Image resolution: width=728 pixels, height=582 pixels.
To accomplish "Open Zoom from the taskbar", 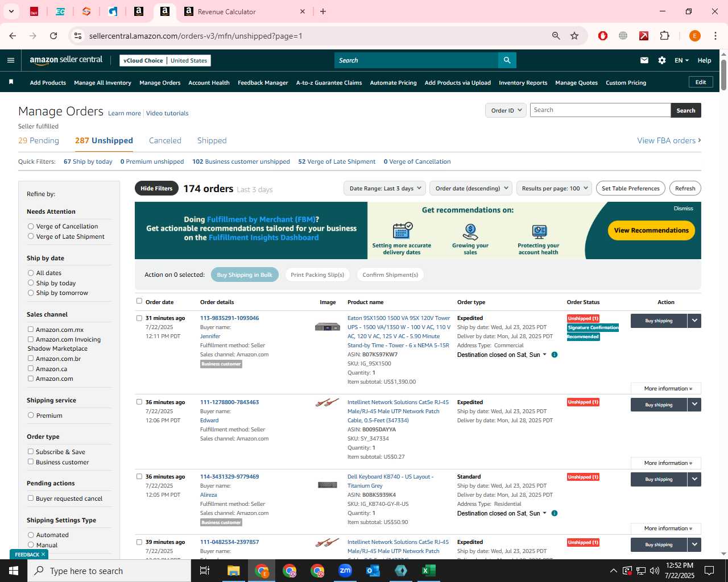I will (x=345, y=571).
